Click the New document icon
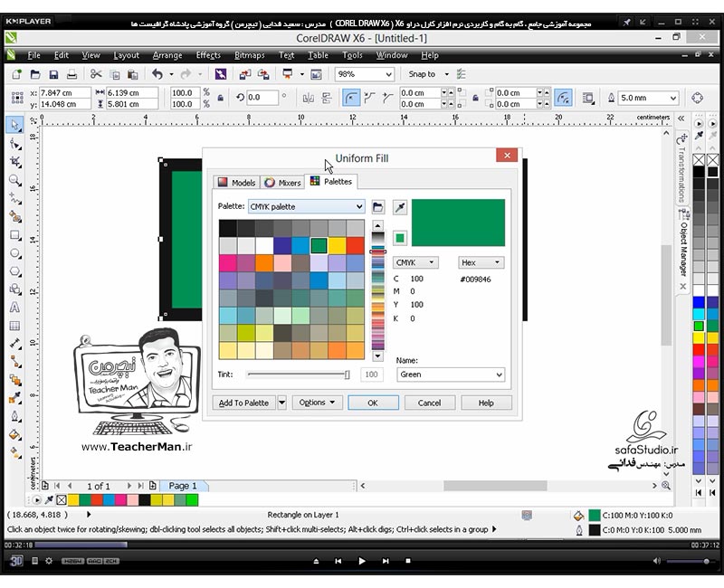This screenshot has width=724, height=588. (x=16, y=74)
